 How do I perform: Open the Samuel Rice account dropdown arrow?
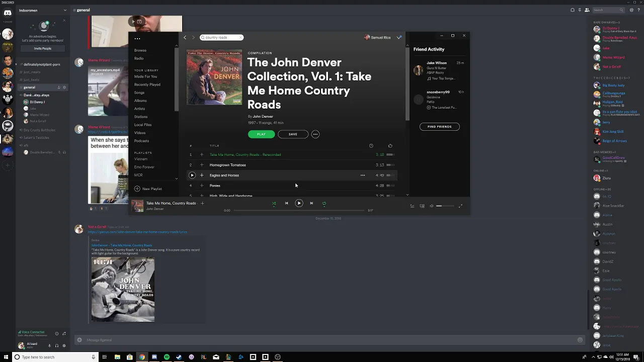click(x=399, y=37)
